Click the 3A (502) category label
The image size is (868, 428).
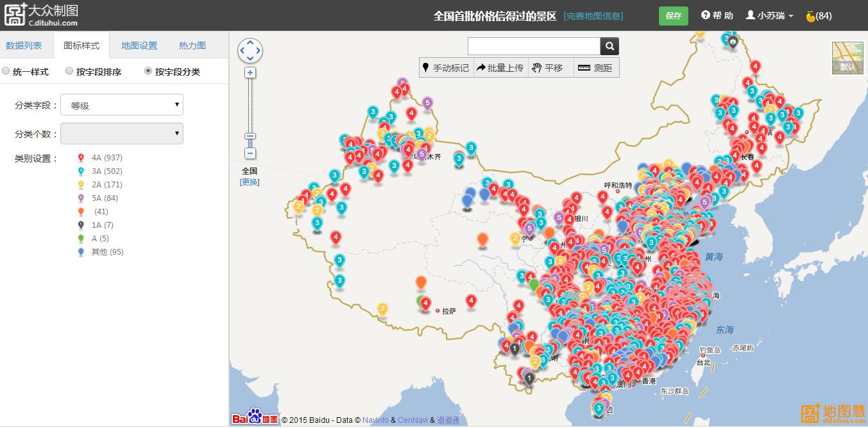[107, 171]
